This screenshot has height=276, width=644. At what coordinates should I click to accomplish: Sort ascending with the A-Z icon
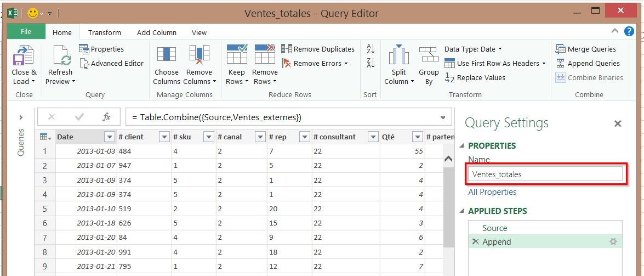(371, 49)
